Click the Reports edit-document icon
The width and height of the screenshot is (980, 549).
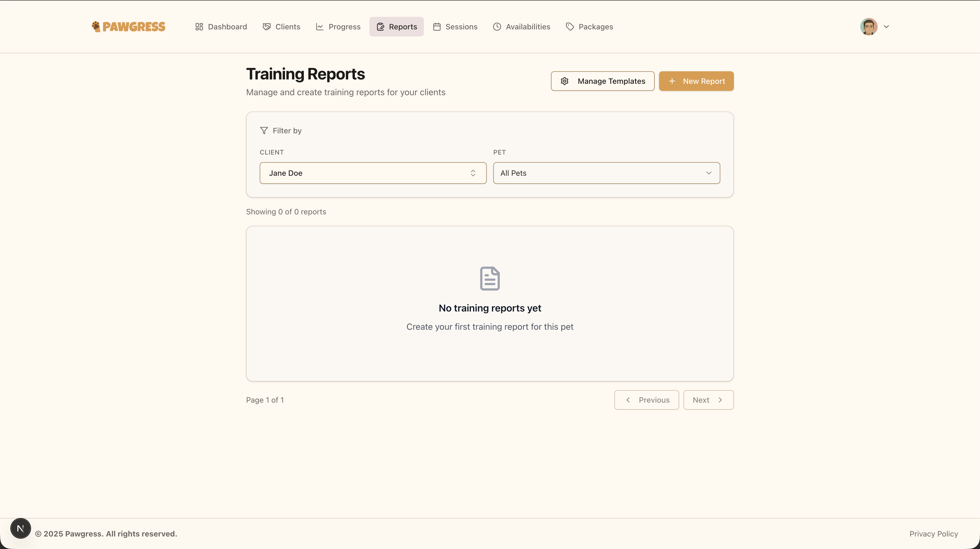click(381, 27)
